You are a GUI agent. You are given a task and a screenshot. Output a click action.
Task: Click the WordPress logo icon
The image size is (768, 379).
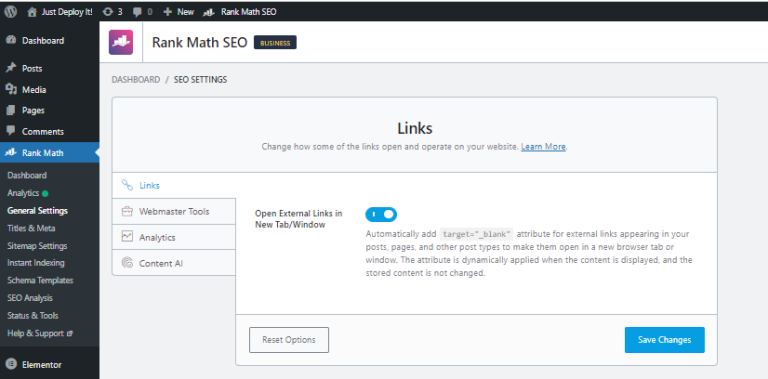pyautogui.click(x=10, y=11)
